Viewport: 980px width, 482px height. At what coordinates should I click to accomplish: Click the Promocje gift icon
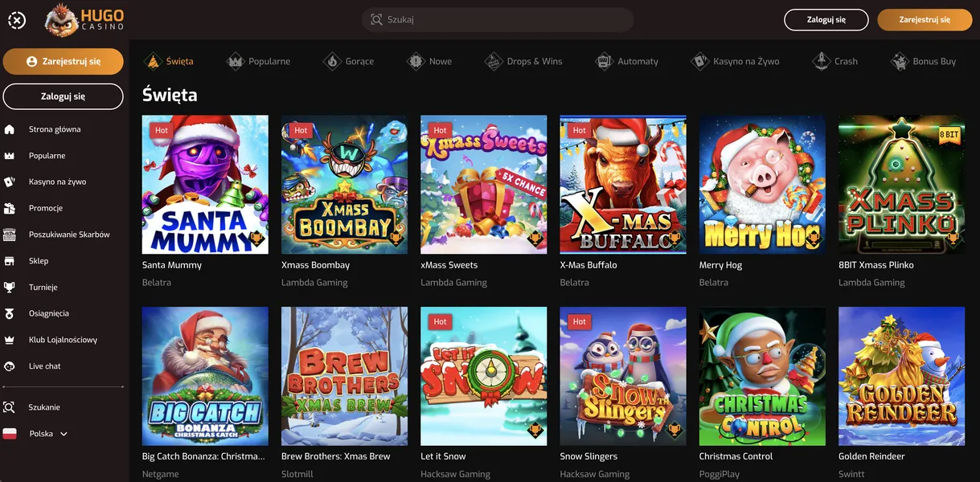click(x=10, y=208)
